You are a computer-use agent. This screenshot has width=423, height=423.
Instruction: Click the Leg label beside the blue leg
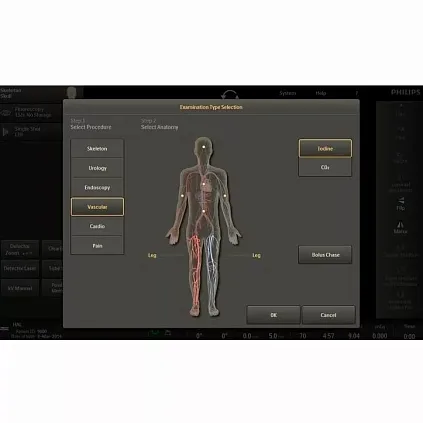point(256,255)
